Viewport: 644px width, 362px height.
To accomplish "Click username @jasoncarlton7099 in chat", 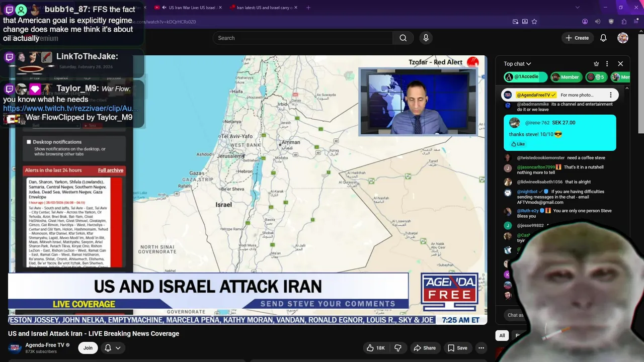I will 536,167.
